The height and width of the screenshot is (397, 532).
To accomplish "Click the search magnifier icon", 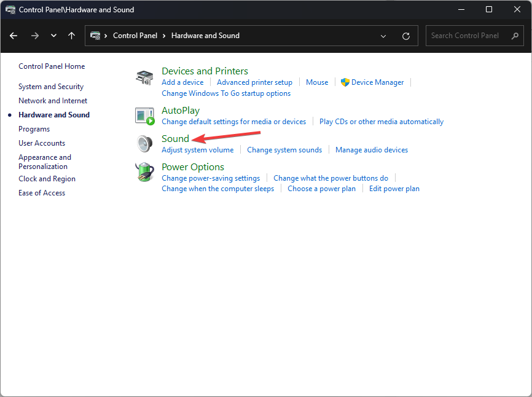I will (515, 36).
